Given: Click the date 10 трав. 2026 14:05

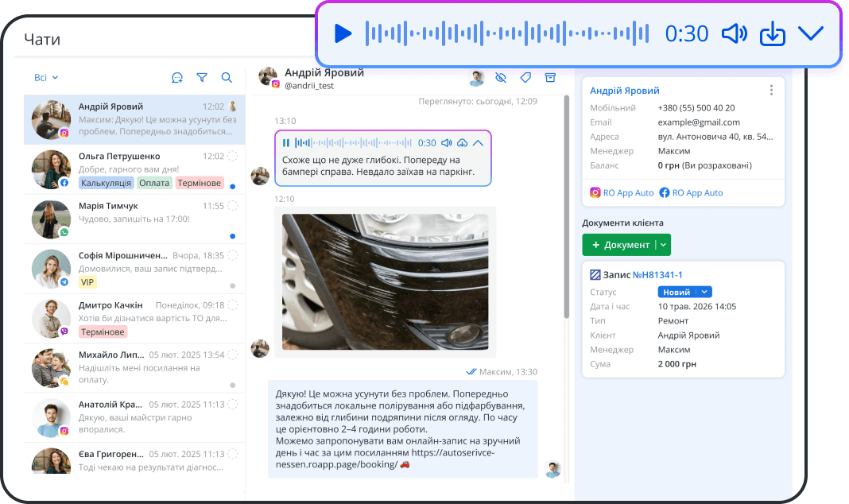Looking at the screenshot, I should tap(697, 306).
